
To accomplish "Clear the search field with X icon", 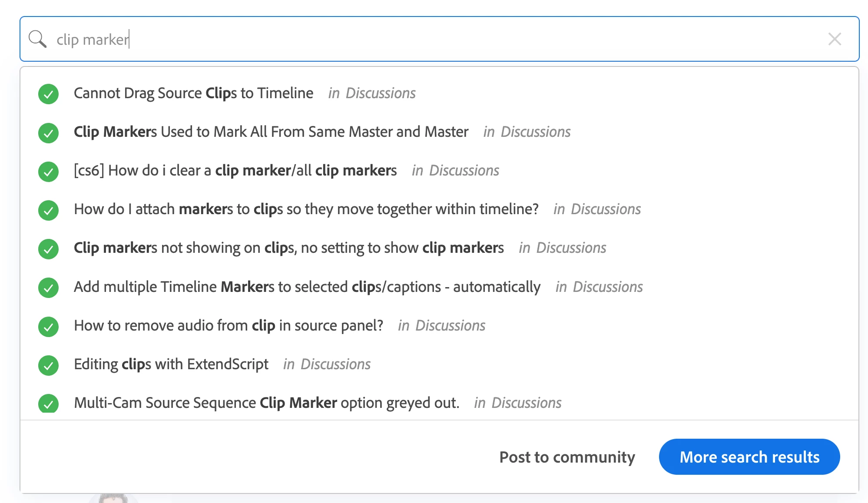I will click(x=835, y=39).
